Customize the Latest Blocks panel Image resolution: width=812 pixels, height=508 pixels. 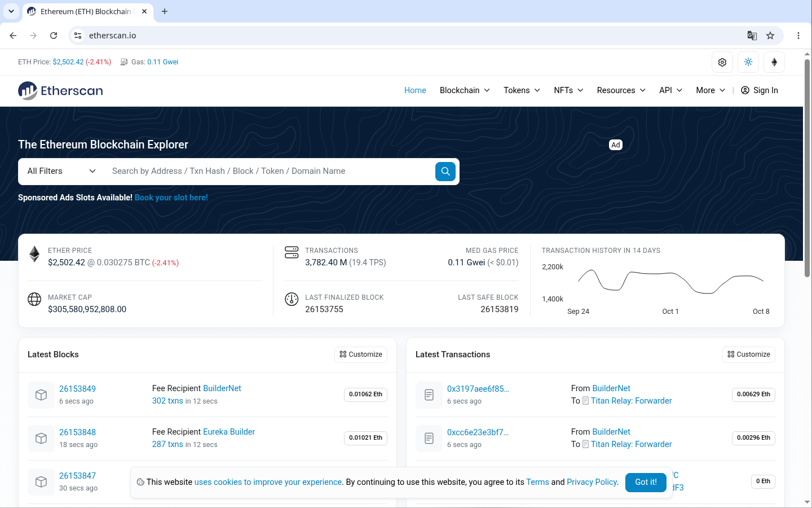[x=361, y=354]
